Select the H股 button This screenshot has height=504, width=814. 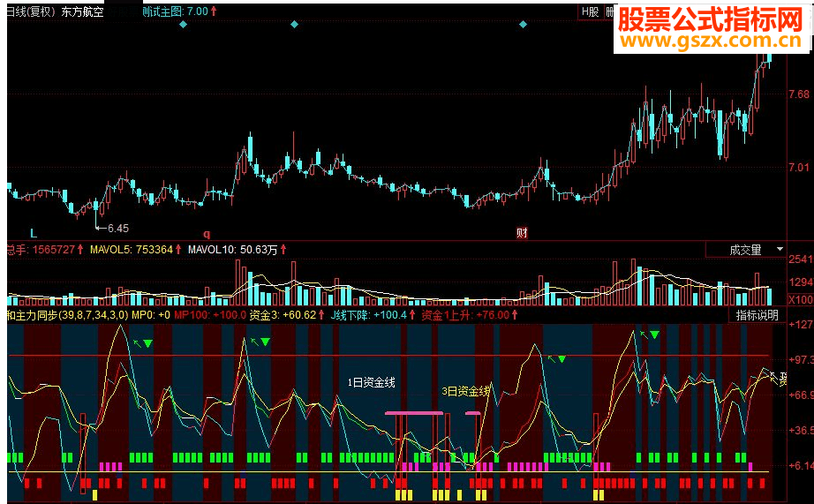tap(591, 12)
